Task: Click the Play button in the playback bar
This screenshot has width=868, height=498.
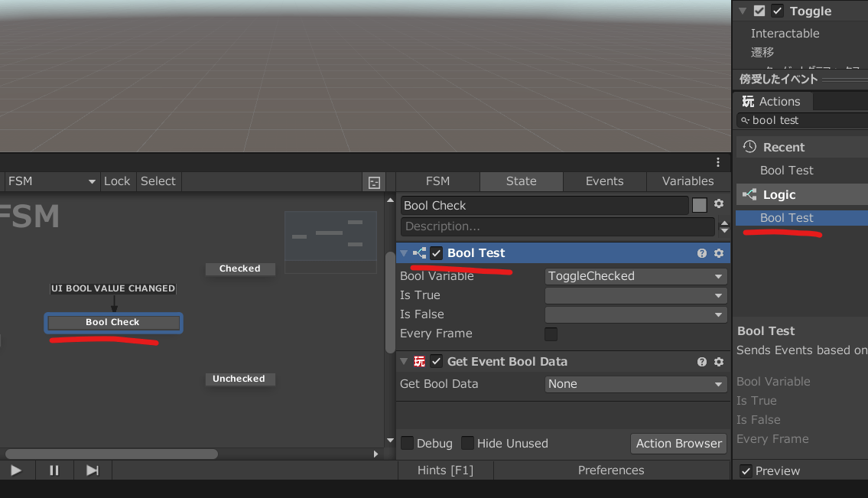Action: [16, 470]
